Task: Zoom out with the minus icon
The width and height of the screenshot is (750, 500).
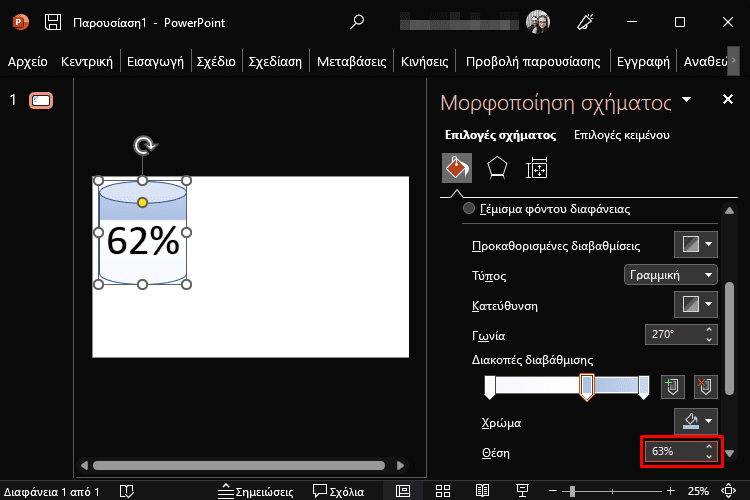Action: [552, 491]
